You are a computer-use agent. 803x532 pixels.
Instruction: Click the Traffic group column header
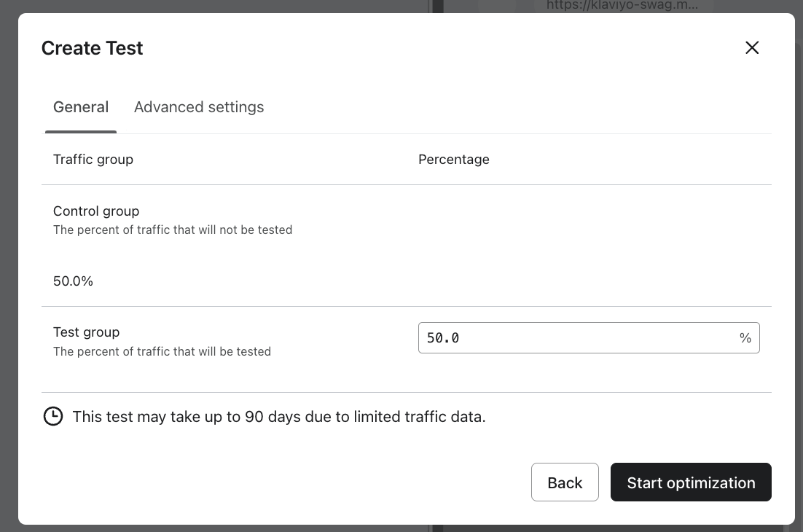(x=93, y=160)
